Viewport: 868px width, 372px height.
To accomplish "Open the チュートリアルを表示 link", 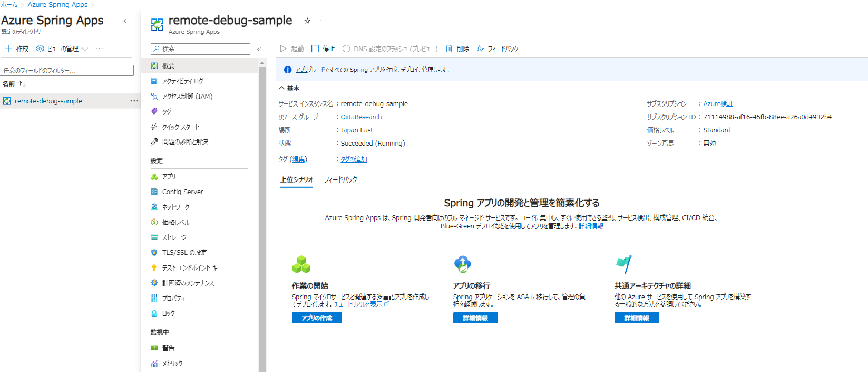I will (362, 304).
